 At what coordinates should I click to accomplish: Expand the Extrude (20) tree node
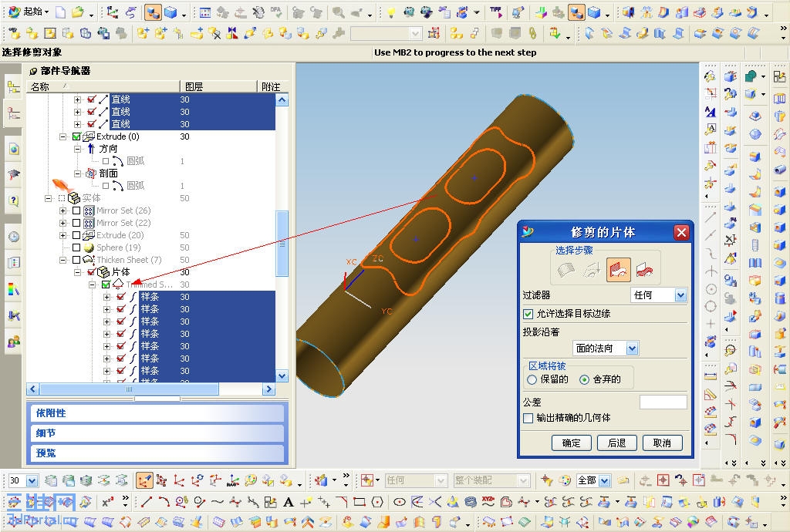click(63, 235)
